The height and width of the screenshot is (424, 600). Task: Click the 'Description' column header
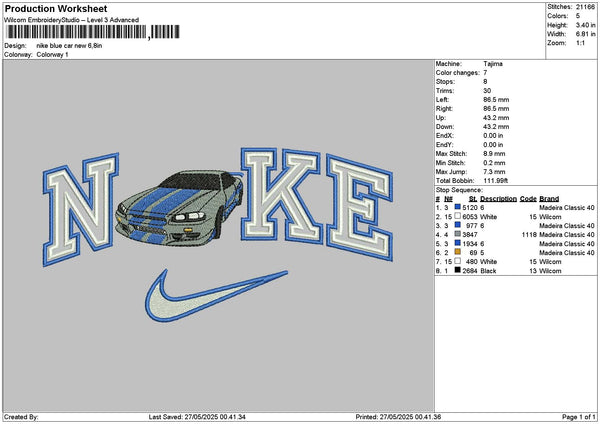(x=498, y=199)
